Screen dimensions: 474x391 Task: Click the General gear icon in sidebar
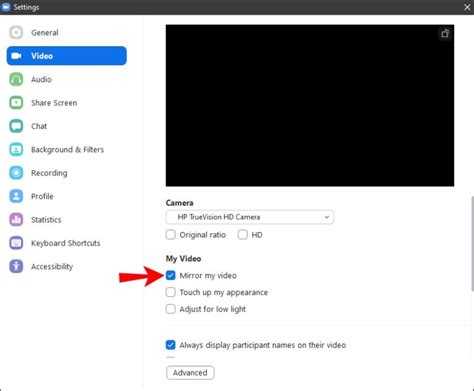16,33
